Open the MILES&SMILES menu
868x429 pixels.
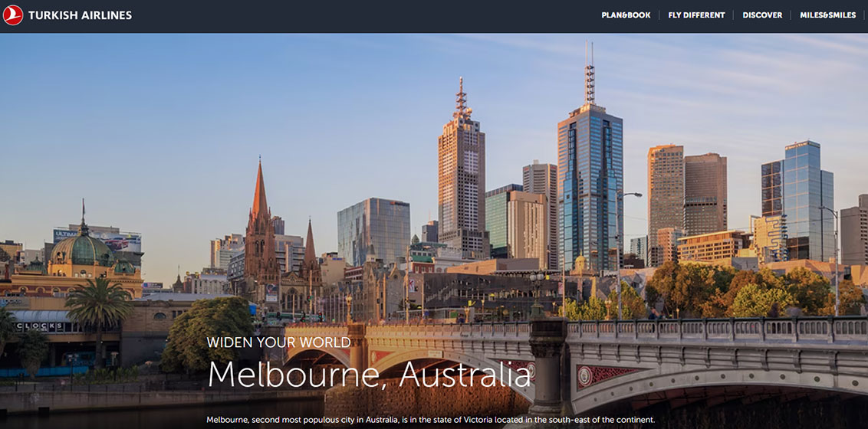coord(827,15)
